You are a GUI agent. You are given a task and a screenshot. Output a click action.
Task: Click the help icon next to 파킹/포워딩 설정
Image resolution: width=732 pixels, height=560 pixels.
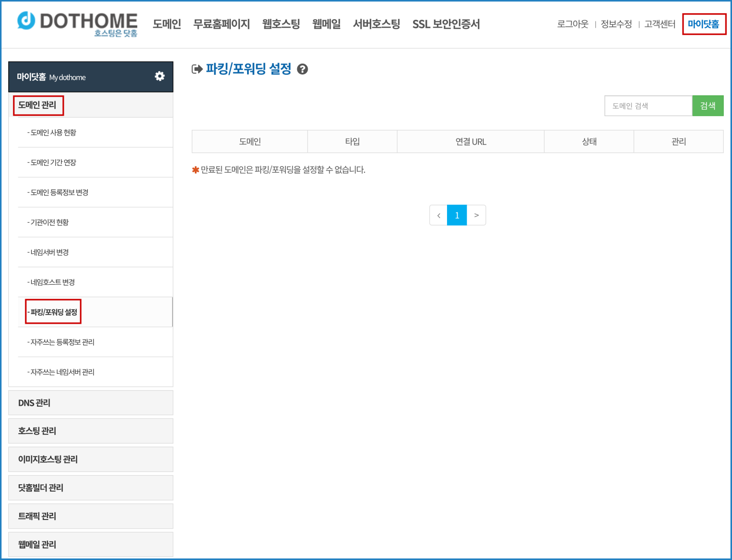pos(303,69)
